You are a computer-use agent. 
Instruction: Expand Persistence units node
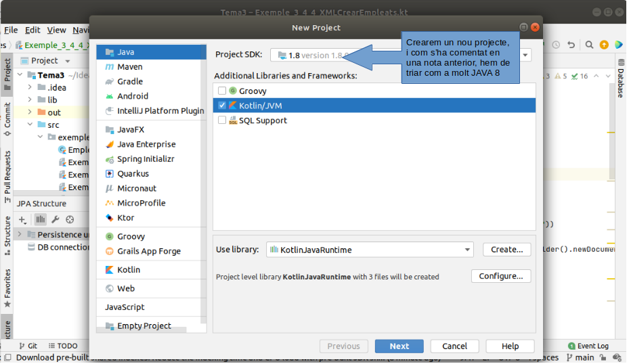(x=20, y=235)
